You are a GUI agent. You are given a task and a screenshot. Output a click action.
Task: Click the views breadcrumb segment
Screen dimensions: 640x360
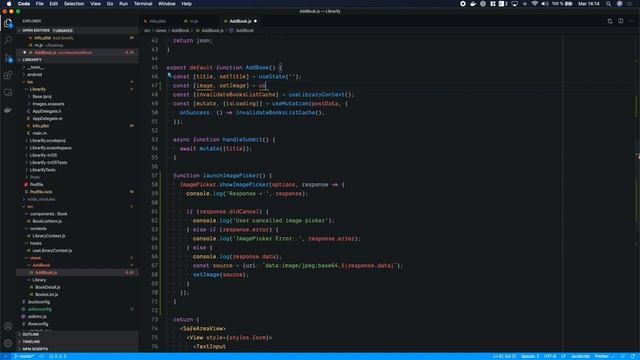point(160,31)
